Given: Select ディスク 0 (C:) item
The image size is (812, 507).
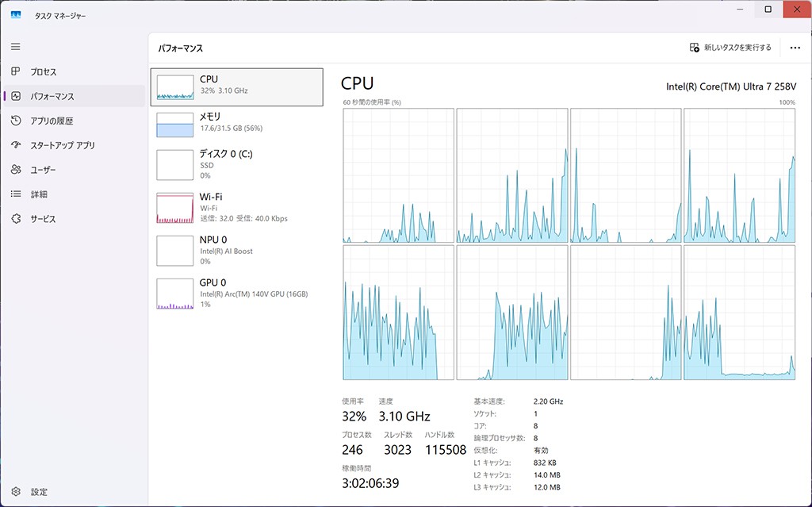Looking at the screenshot, I should [236, 164].
